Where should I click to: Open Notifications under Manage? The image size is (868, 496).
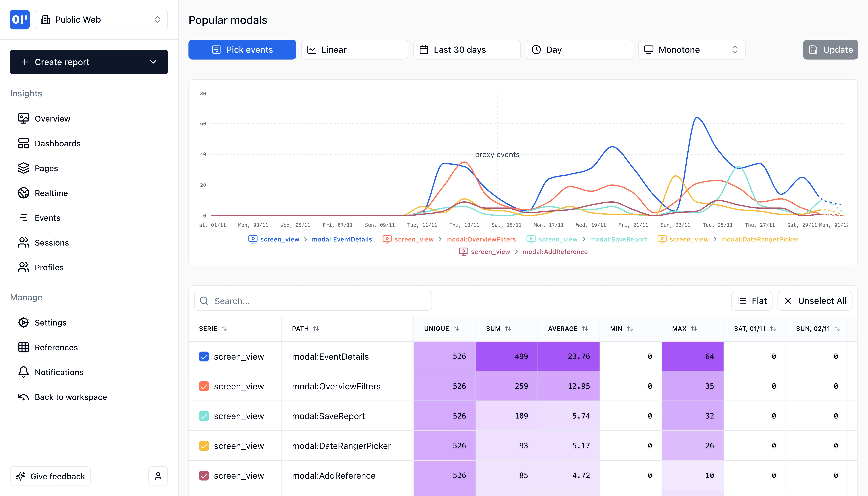tap(59, 372)
